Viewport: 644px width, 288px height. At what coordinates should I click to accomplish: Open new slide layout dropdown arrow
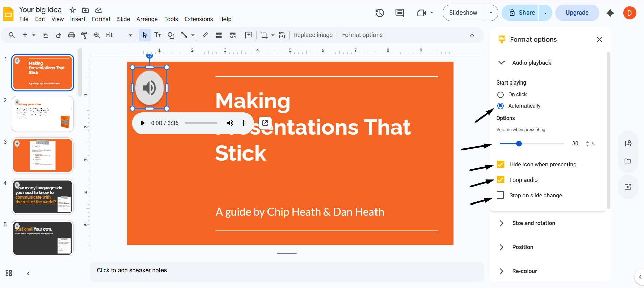(x=34, y=35)
